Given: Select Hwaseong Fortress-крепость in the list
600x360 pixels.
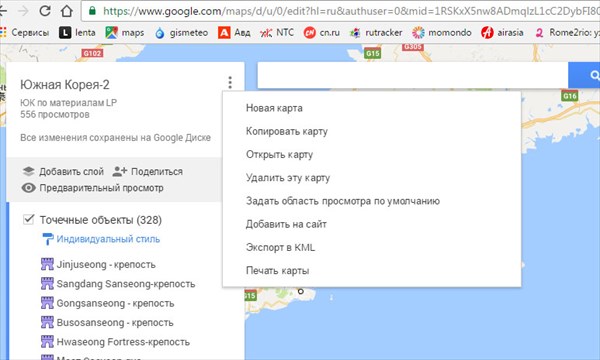Looking at the screenshot, I should pyautogui.click(x=116, y=342).
